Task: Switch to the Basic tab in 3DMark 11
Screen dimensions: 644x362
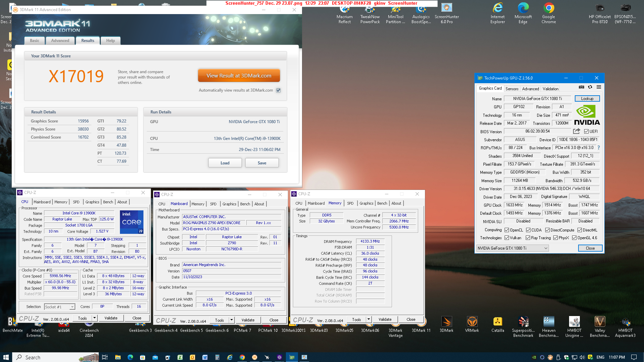Action: (x=35, y=41)
